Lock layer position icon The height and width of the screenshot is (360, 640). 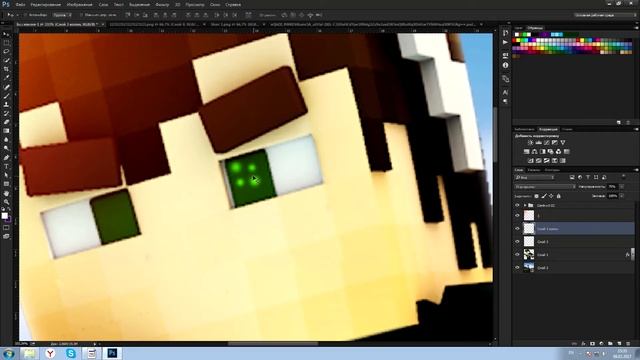551,196
